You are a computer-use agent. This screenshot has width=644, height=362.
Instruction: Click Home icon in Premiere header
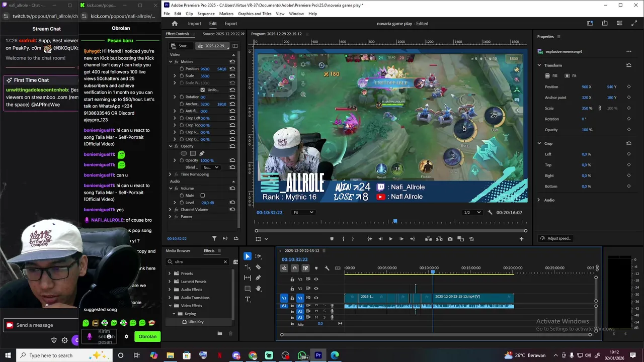click(175, 24)
